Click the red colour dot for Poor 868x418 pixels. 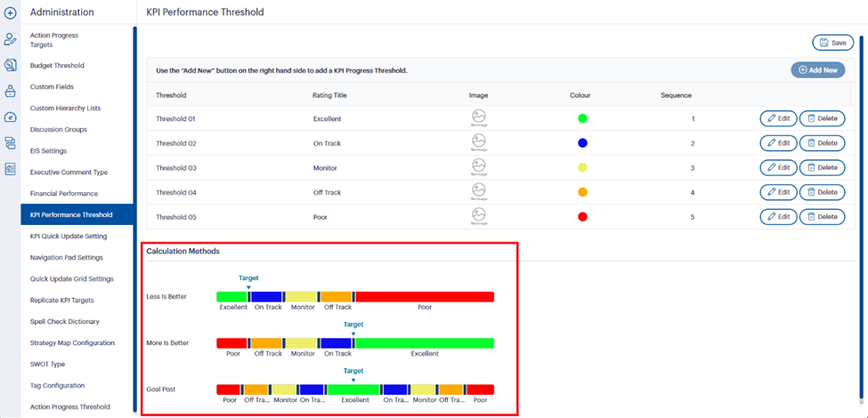pyautogui.click(x=582, y=217)
